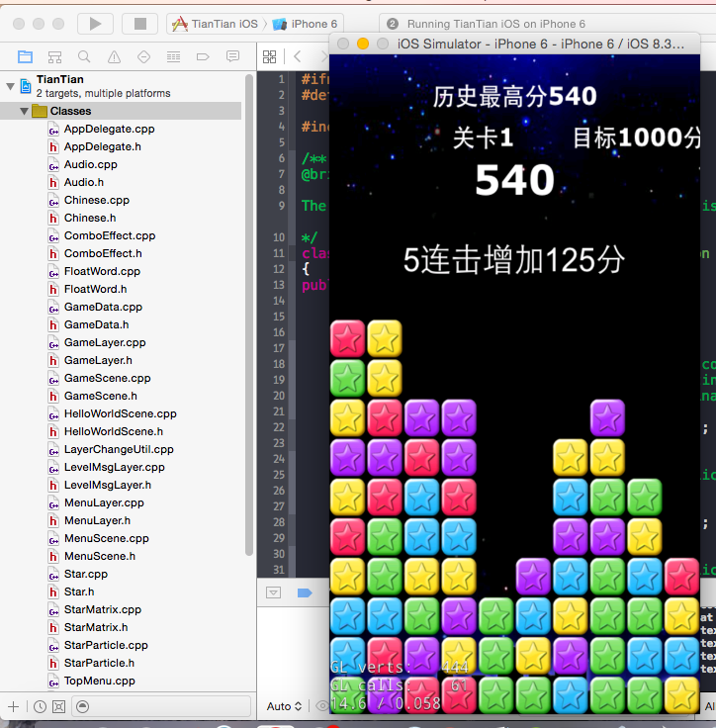Open Chinese.cpp file
Viewport: 716px width, 728px height.
(x=97, y=200)
